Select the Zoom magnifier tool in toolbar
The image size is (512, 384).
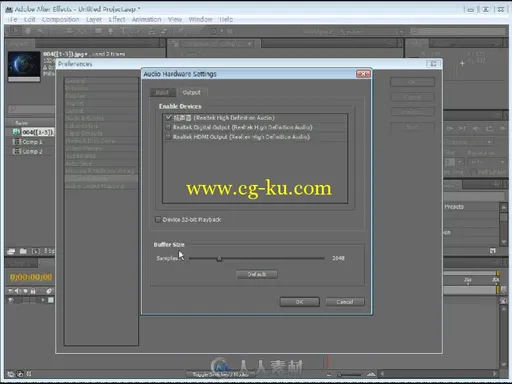click(41, 31)
